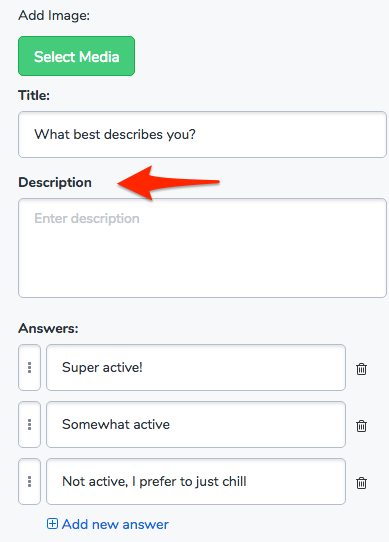Screen dimensions: 389x542
Task: Delete the 'Super active!' answer
Action: 361,369
